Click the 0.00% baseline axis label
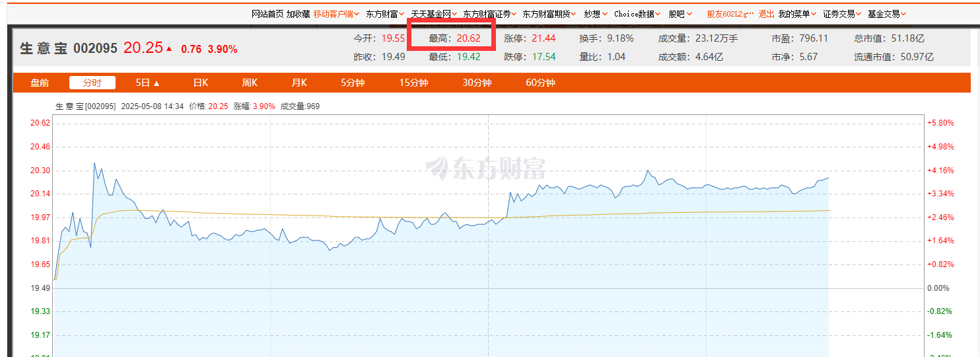980x357 pixels. (938, 288)
